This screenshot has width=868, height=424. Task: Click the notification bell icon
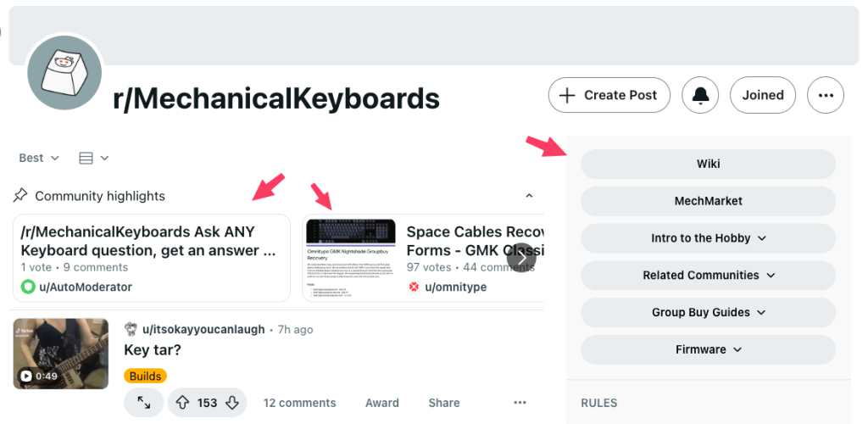(x=700, y=95)
